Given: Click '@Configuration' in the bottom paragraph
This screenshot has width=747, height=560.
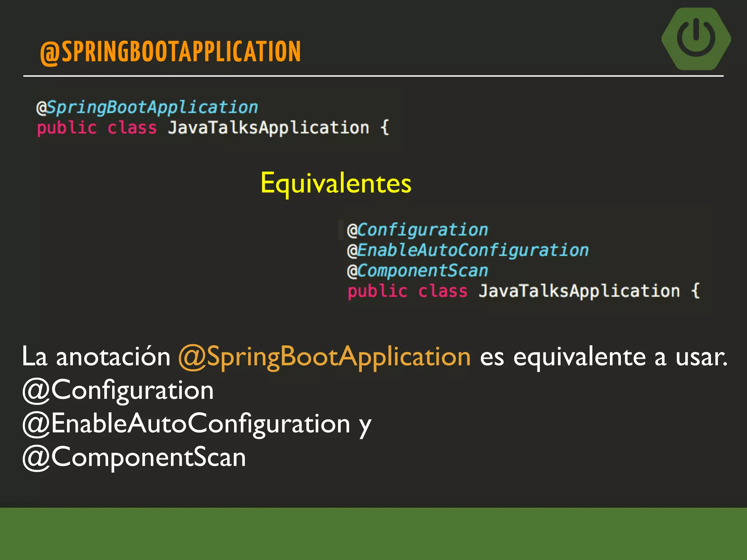Looking at the screenshot, I should click(x=118, y=390).
